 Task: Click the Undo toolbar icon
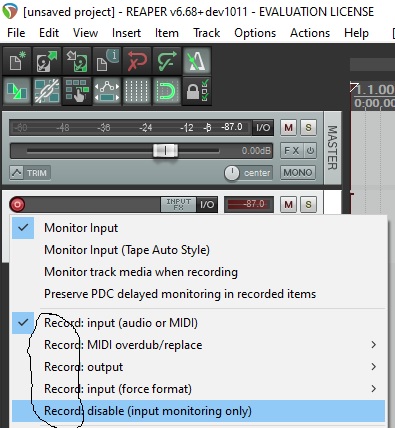tap(137, 61)
